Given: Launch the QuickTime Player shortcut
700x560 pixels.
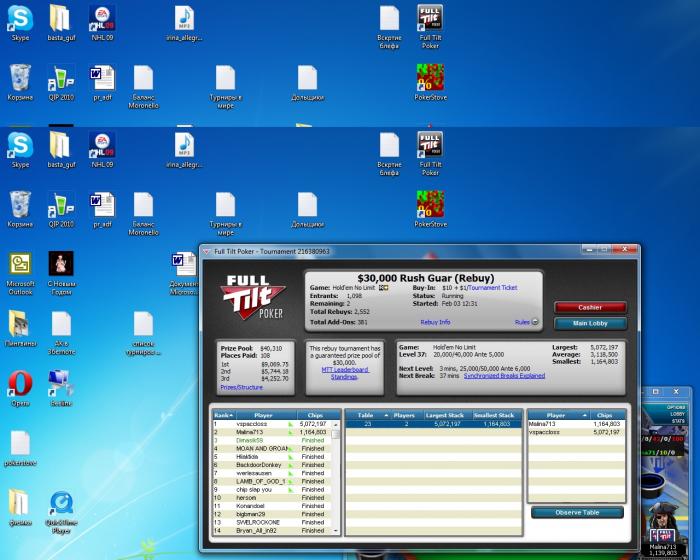Looking at the screenshot, I should [x=61, y=512].
